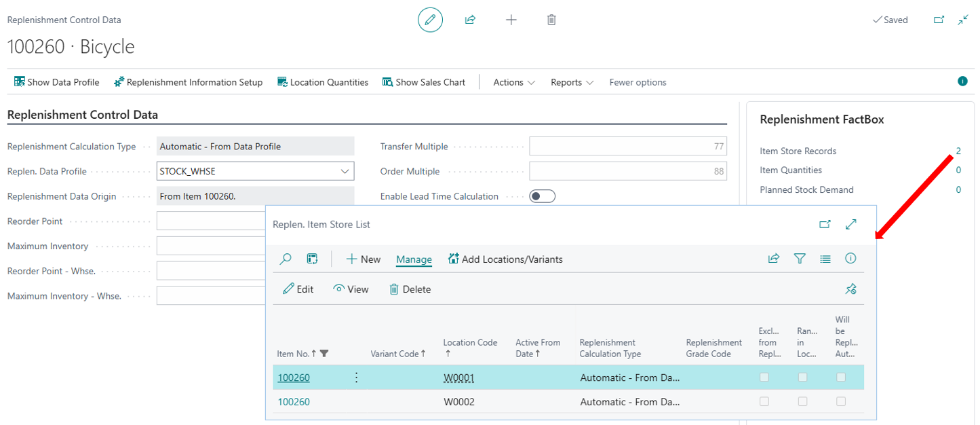Click the pencil edit icon at top
The image size is (980, 425).
tap(430, 20)
